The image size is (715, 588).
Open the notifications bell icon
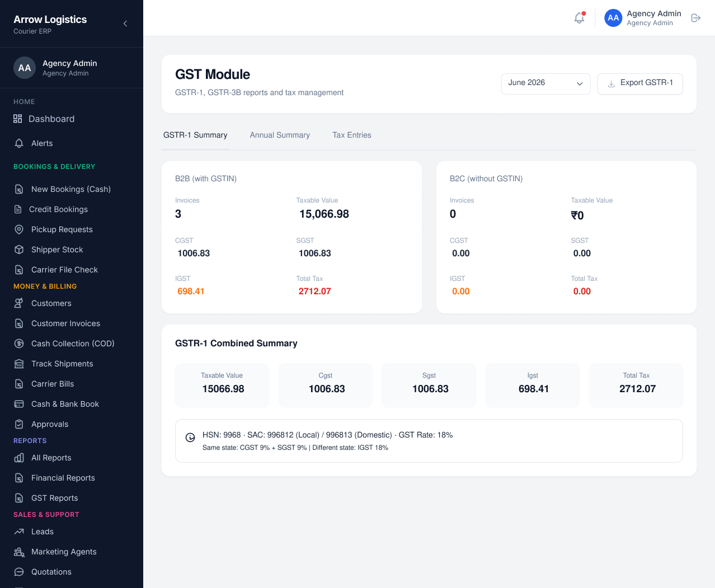[x=579, y=18]
